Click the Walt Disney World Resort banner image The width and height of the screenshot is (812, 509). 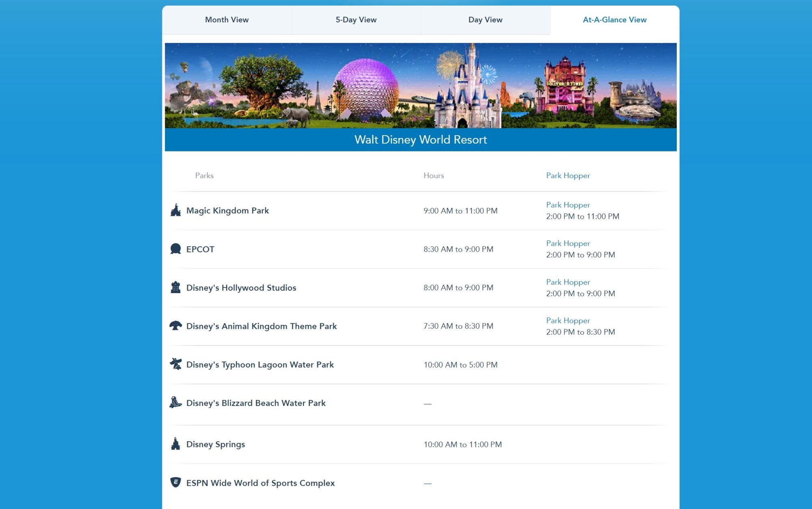pos(421,86)
